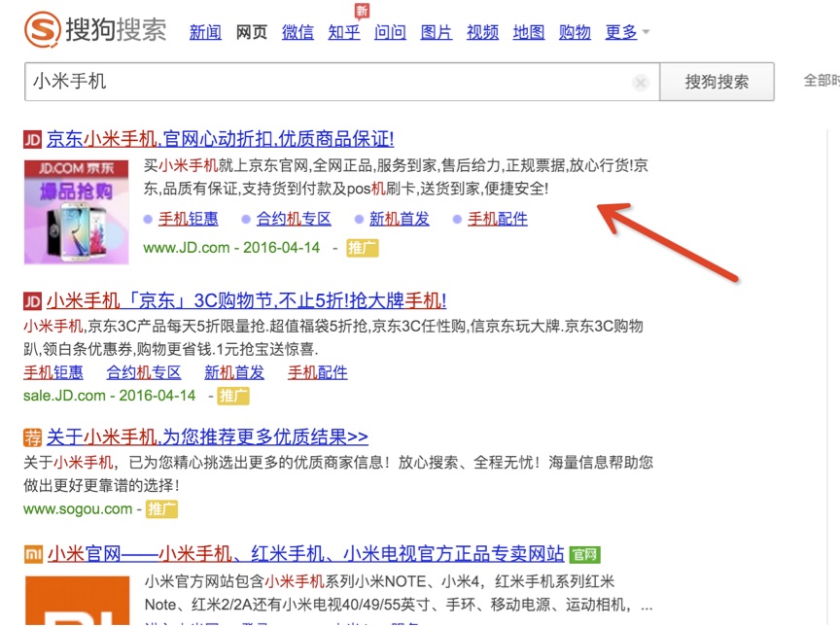Click JD icon beside the 3C购物节 result
Image resolution: width=840 pixels, height=627 pixels.
click(32, 300)
